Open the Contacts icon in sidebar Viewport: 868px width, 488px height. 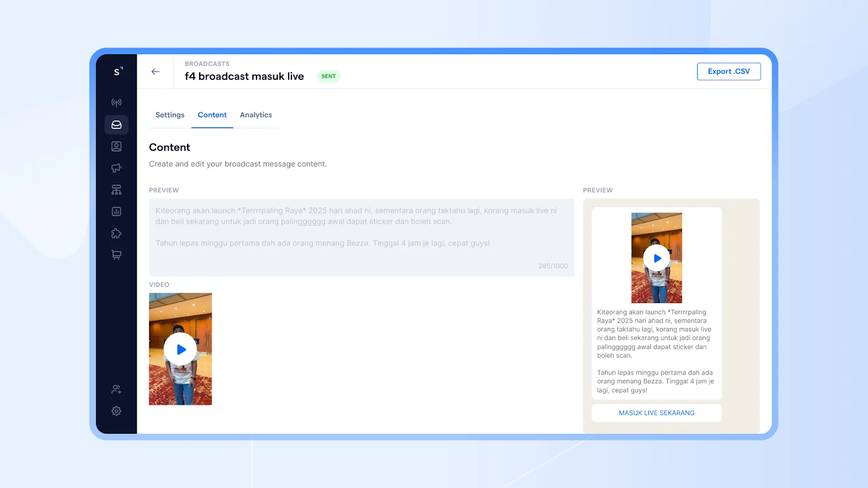tap(117, 146)
